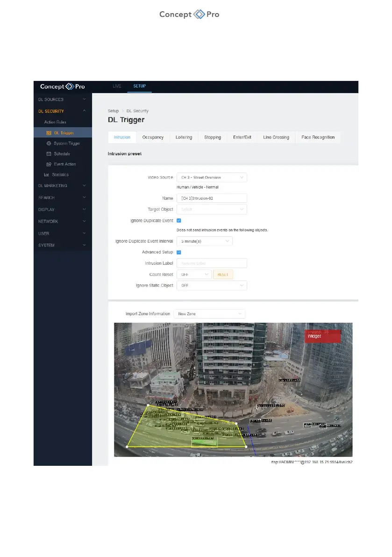Switch to the Enter/Exit tab
The width and height of the screenshot is (392, 557).
click(x=242, y=137)
